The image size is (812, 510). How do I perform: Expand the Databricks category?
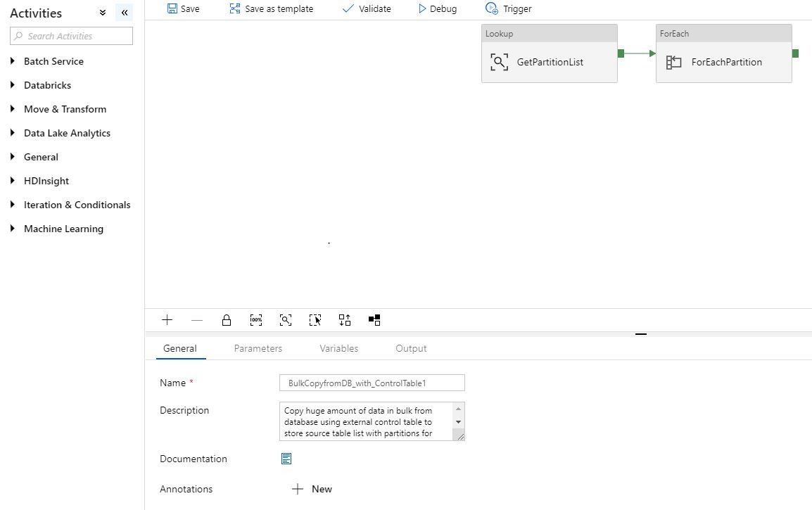click(x=13, y=85)
